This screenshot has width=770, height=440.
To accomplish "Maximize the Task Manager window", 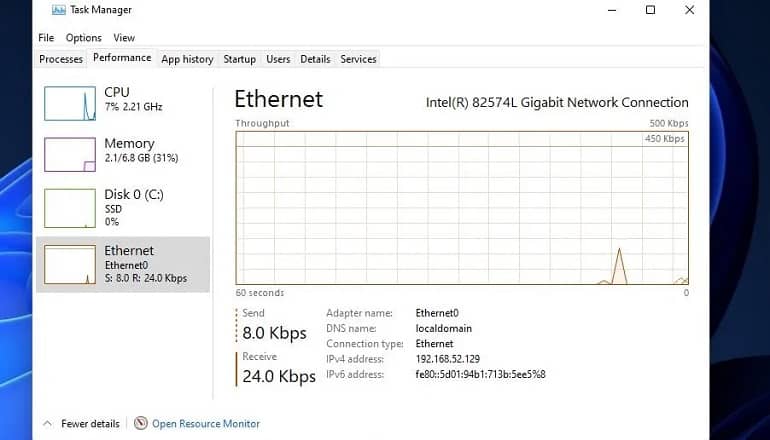I will pyautogui.click(x=650, y=10).
